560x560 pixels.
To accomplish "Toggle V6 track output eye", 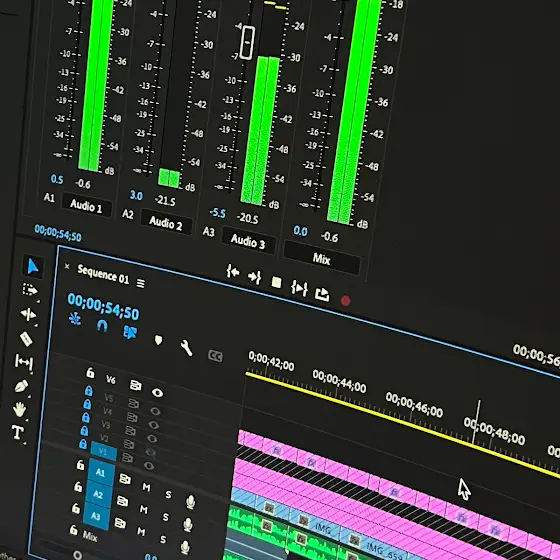I will pyautogui.click(x=157, y=393).
